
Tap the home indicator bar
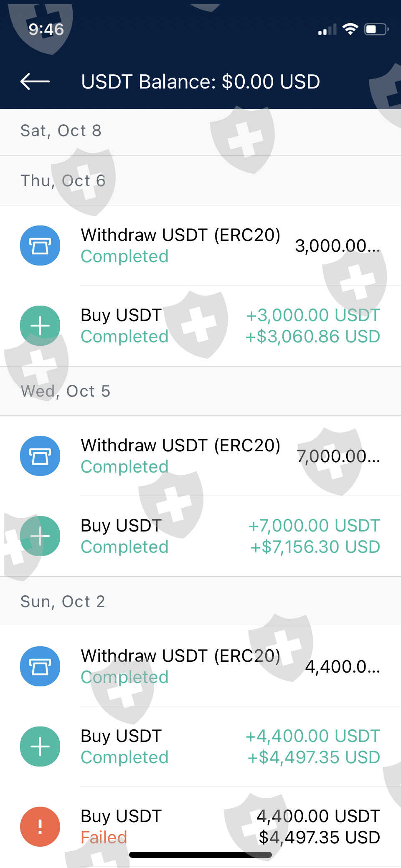click(200, 855)
